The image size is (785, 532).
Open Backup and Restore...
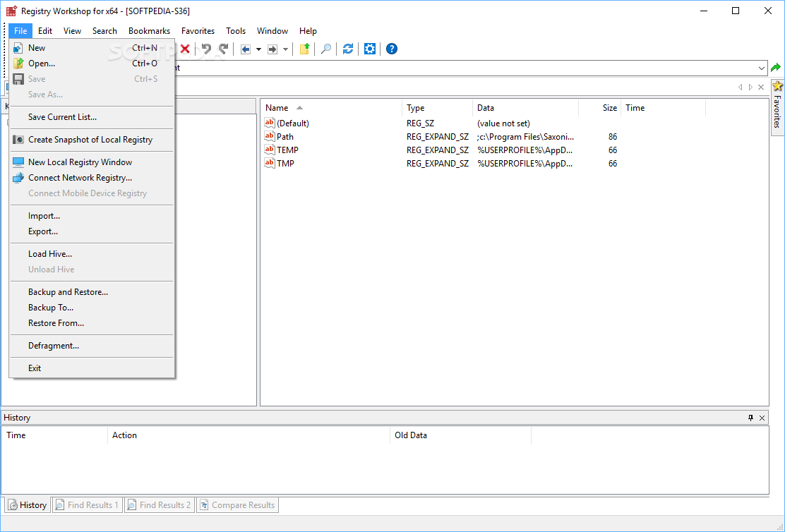point(92,292)
